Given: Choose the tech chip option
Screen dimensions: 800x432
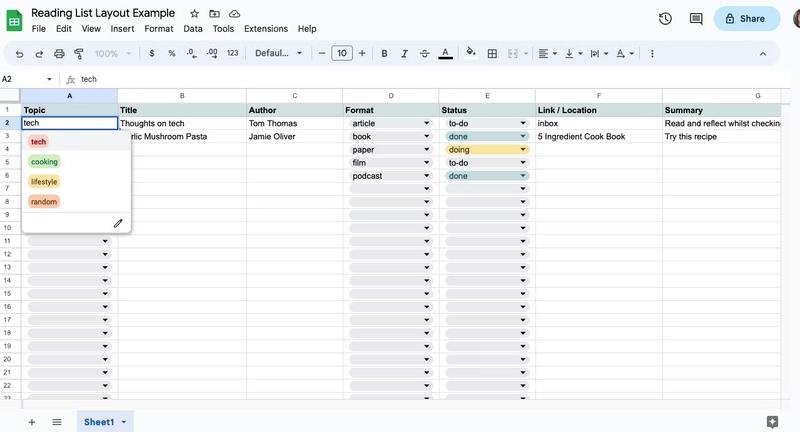Looking at the screenshot, I should [x=38, y=142].
